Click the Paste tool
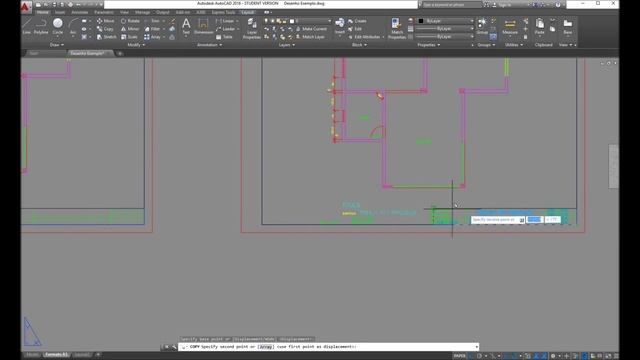This screenshot has width=640, height=360. pyautogui.click(x=540, y=27)
